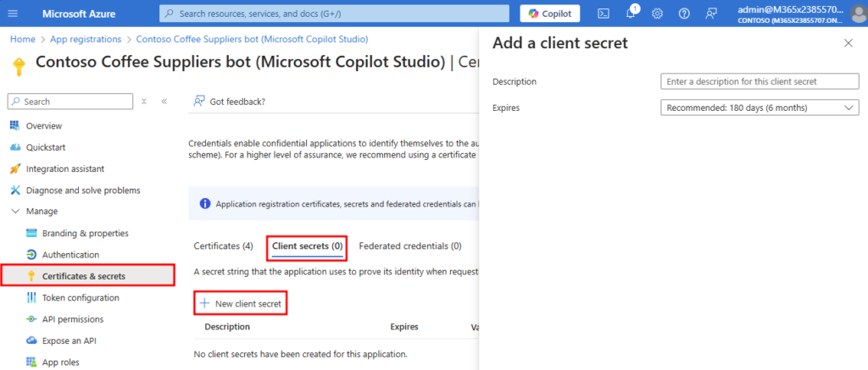
Task: Open portal settings gear
Action: tap(657, 14)
